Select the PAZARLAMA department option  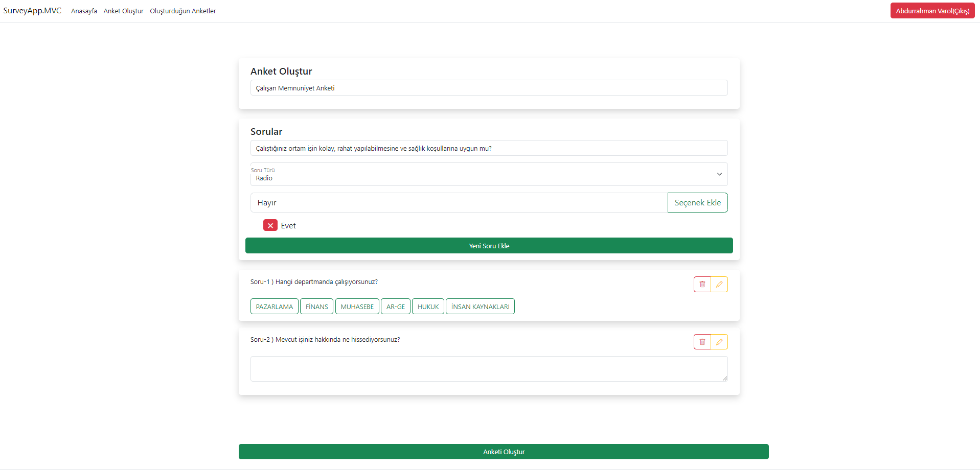tap(274, 306)
